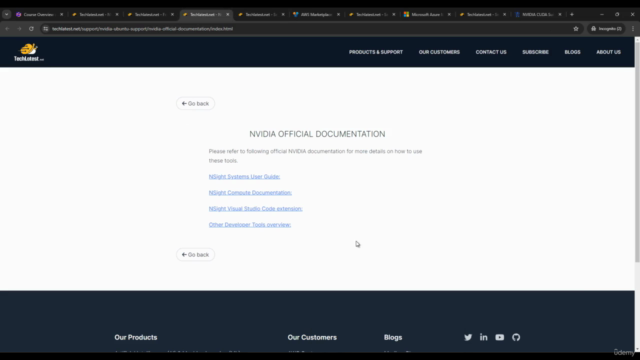Open the tab search dropdown arrow
The width and height of the screenshot is (640, 360).
(7, 14)
